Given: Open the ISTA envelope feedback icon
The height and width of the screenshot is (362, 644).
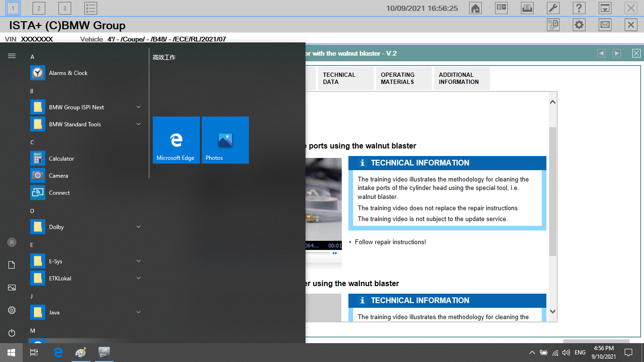Looking at the screenshot, I should (x=605, y=25).
